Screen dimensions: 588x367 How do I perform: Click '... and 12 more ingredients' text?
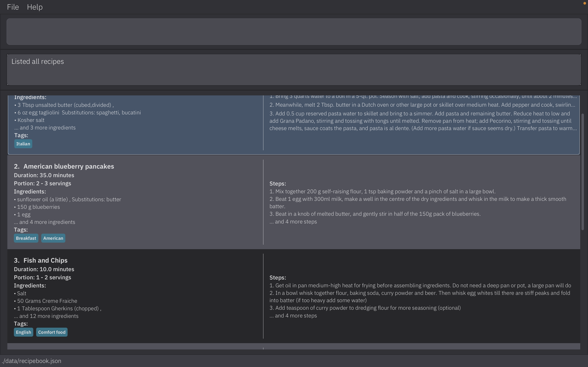pyautogui.click(x=46, y=316)
